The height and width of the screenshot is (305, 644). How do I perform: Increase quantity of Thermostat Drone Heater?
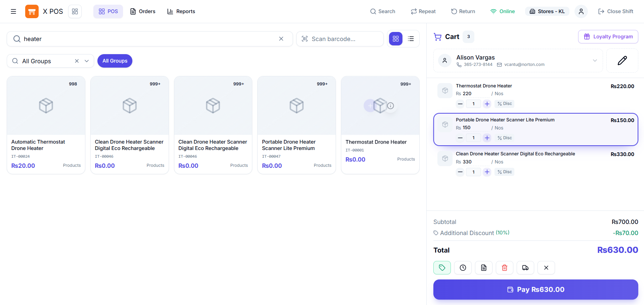pos(487,104)
